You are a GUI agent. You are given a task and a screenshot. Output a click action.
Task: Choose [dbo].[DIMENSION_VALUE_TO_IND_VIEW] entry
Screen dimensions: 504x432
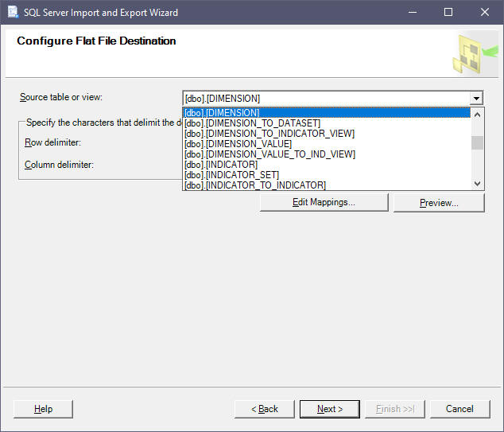pos(327,154)
